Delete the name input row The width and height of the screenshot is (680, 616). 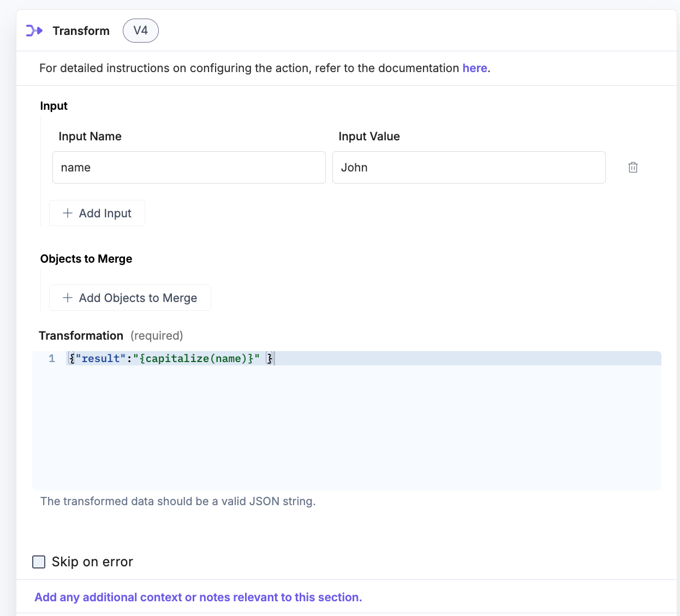633,168
